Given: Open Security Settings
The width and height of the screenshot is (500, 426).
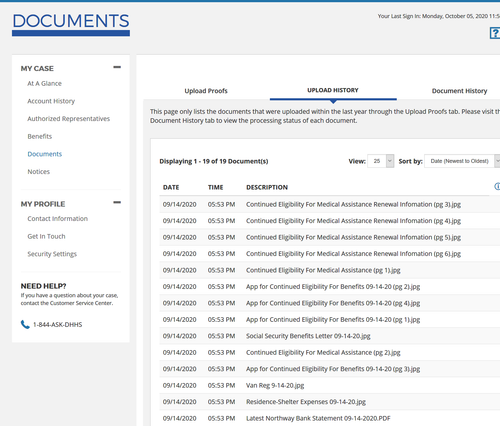Looking at the screenshot, I should tap(52, 254).
